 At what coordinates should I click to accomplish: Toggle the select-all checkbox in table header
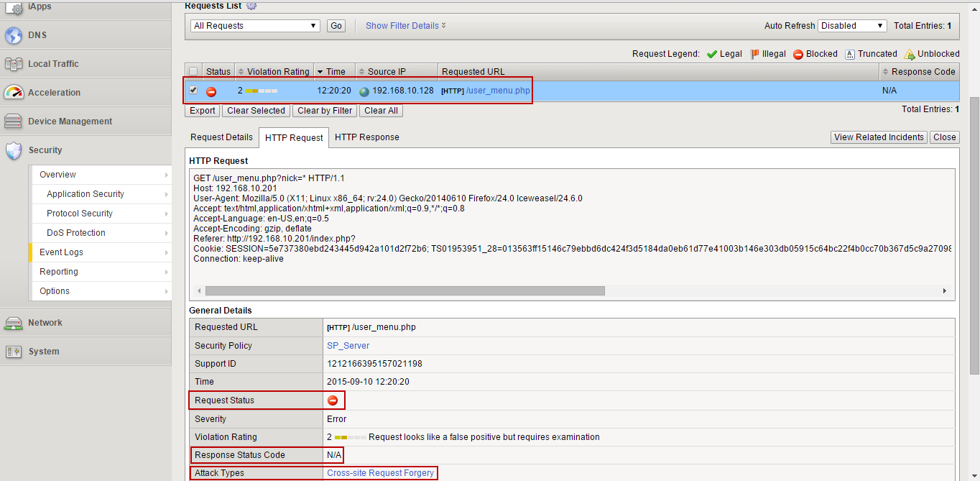pos(193,72)
